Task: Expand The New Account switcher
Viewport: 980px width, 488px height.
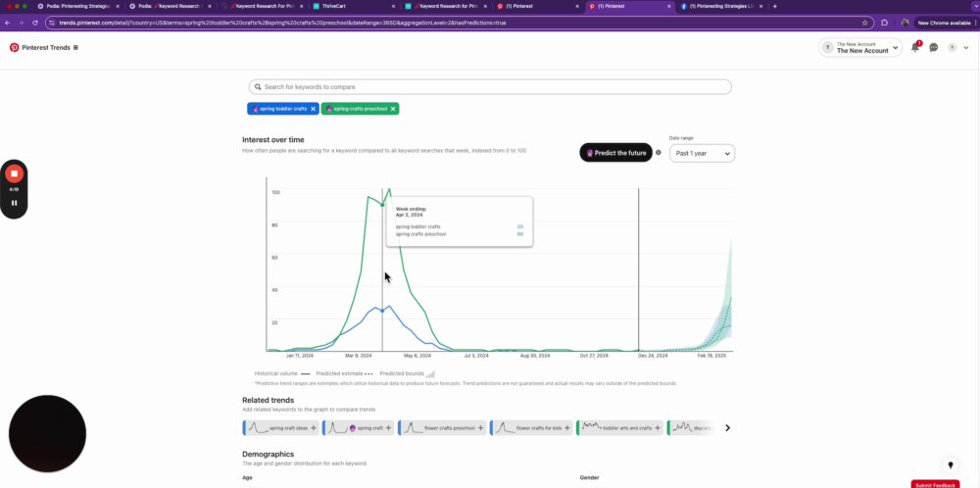Action: (860, 47)
